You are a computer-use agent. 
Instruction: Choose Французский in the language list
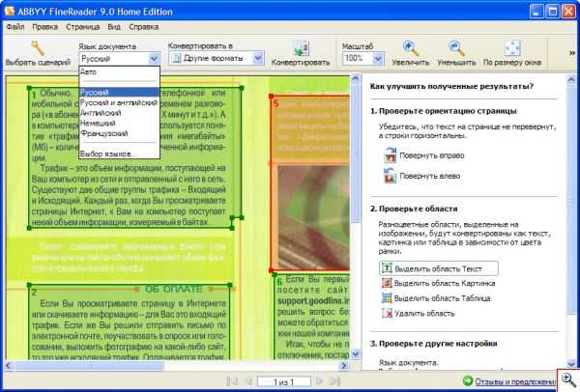[x=119, y=133]
